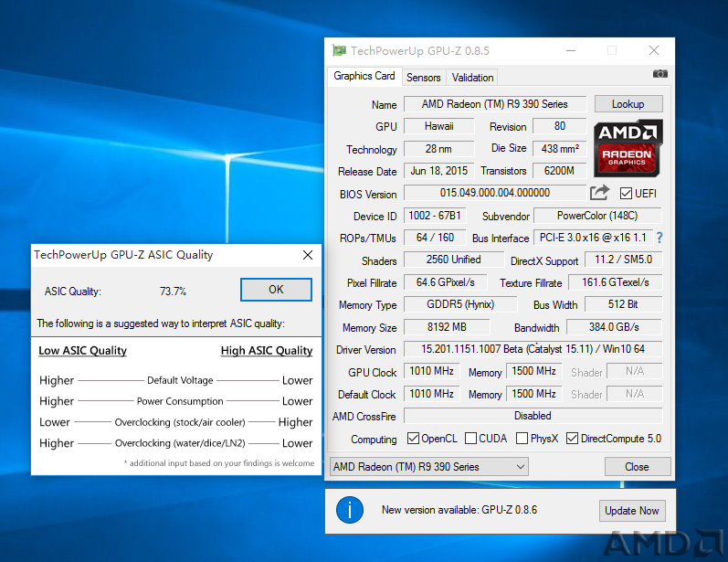This screenshot has height=562, width=728.
Task: Click the Bandwidth field 384.0 GB/s
Action: coord(615,327)
